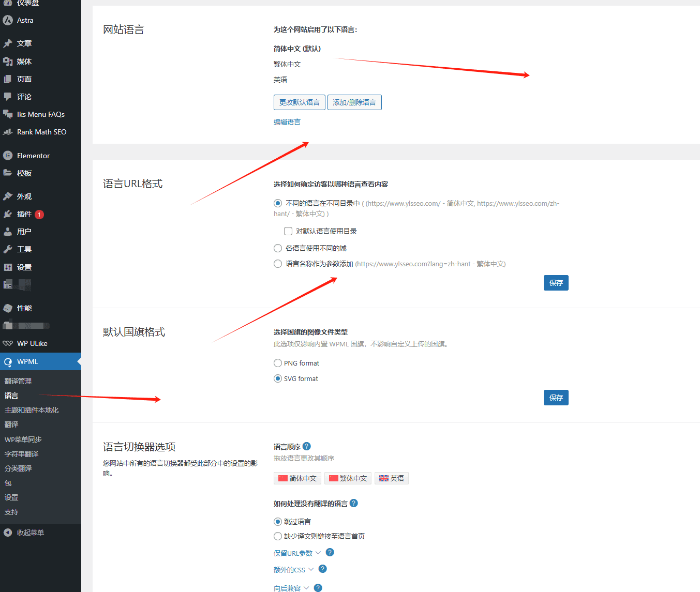This screenshot has height=592, width=700.
Task: Click the plugin update badge showing 1
Action: point(39,214)
